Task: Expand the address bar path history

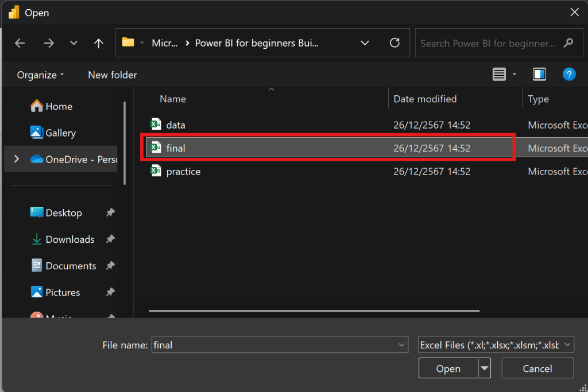Action: 365,43
